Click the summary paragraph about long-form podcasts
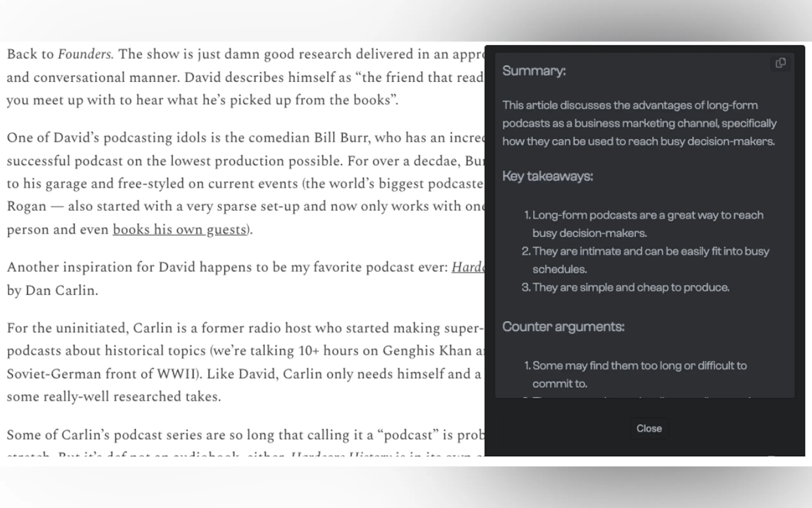This screenshot has width=812, height=508. (639, 123)
